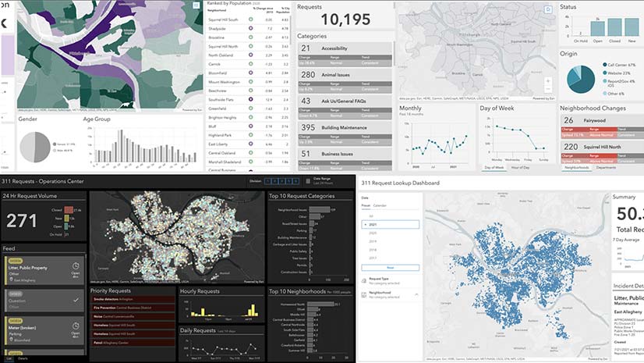Zoom in on the gray Requests map

tap(548, 81)
